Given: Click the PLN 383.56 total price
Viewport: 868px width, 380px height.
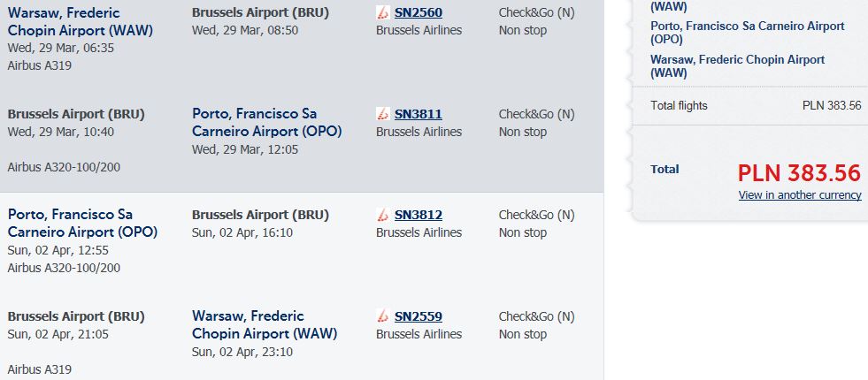Looking at the screenshot, I should tap(799, 173).
